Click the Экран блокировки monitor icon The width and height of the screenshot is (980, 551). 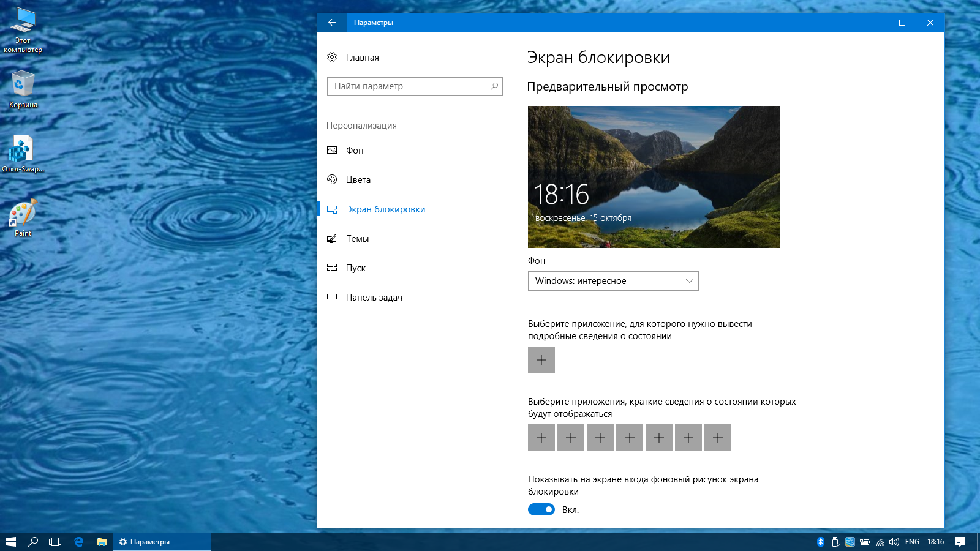click(x=332, y=209)
